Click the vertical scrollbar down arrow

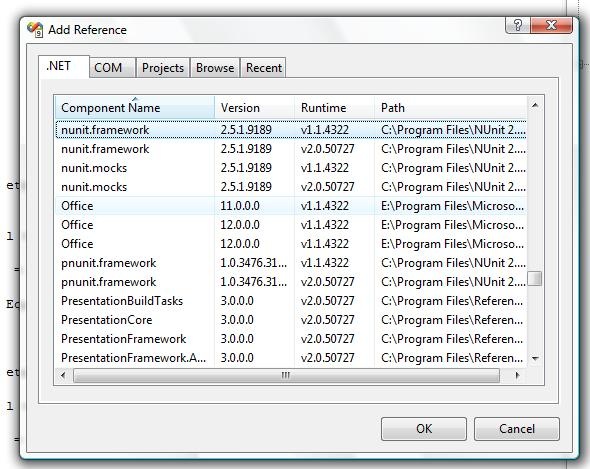point(535,358)
